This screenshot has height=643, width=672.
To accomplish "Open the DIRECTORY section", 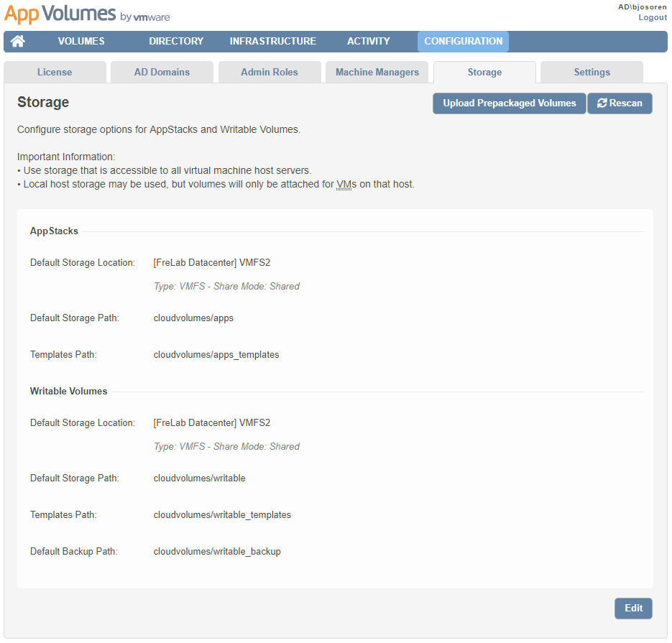I will 175,41.
